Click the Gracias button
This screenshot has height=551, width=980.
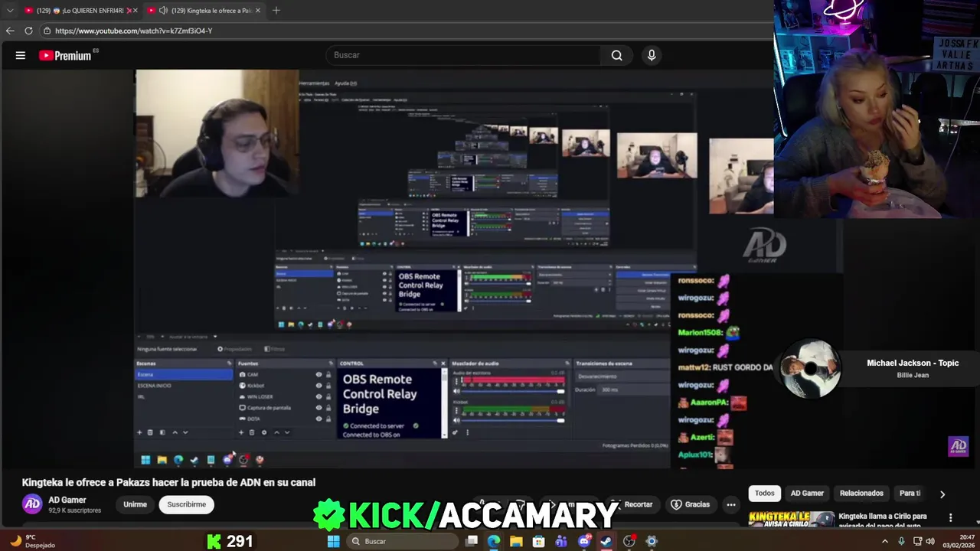(690, 504)
